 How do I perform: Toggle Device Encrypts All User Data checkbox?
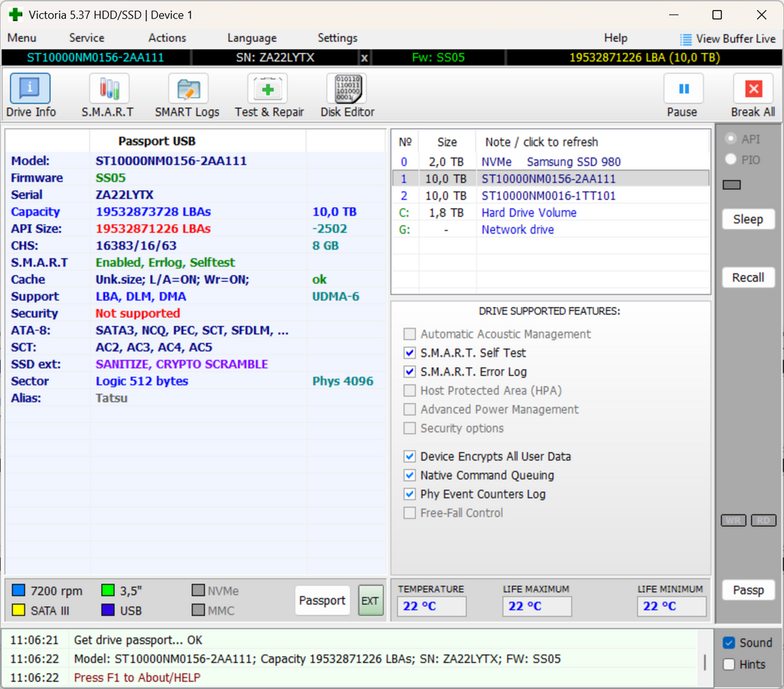click(410, 456)
